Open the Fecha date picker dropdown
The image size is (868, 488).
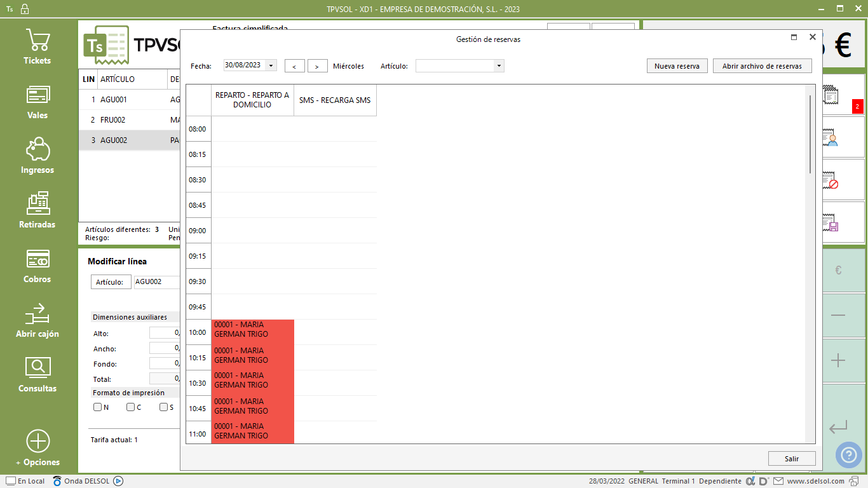(x=271, y=65)
